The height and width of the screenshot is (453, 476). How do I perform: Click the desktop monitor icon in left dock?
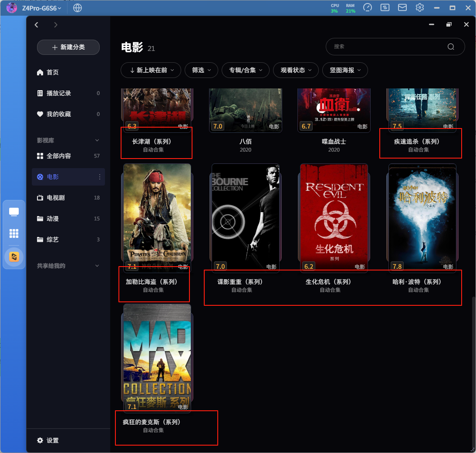(x=14, y=212)
